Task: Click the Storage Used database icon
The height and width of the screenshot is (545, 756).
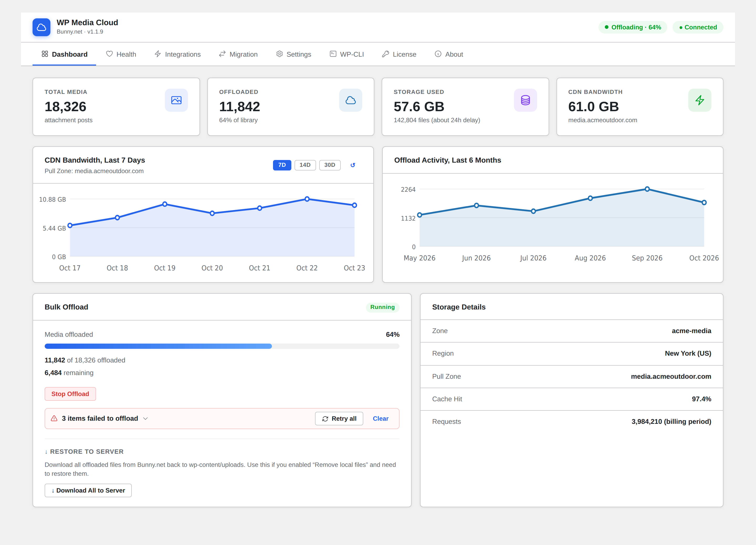Action: (x=525, y=100)
